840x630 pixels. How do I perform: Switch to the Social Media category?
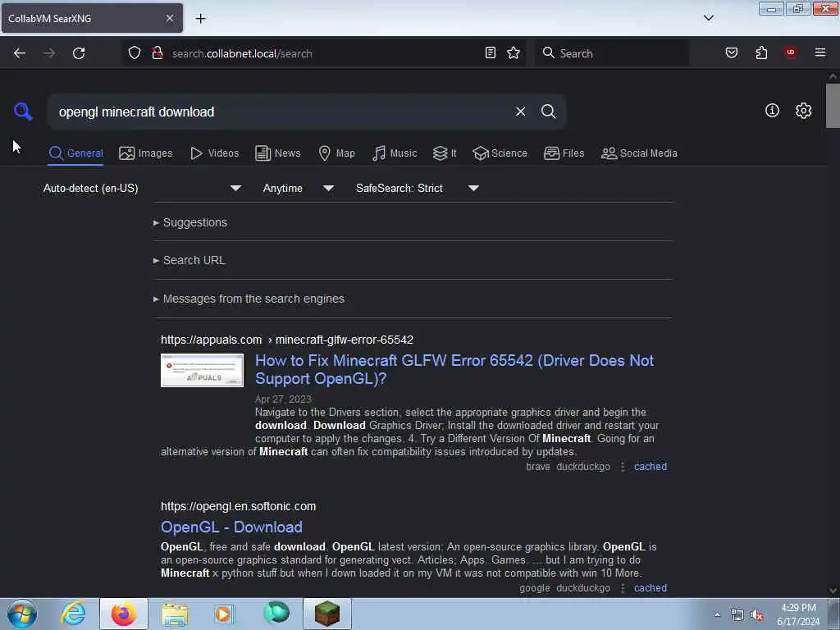click(x=639, y=153)
